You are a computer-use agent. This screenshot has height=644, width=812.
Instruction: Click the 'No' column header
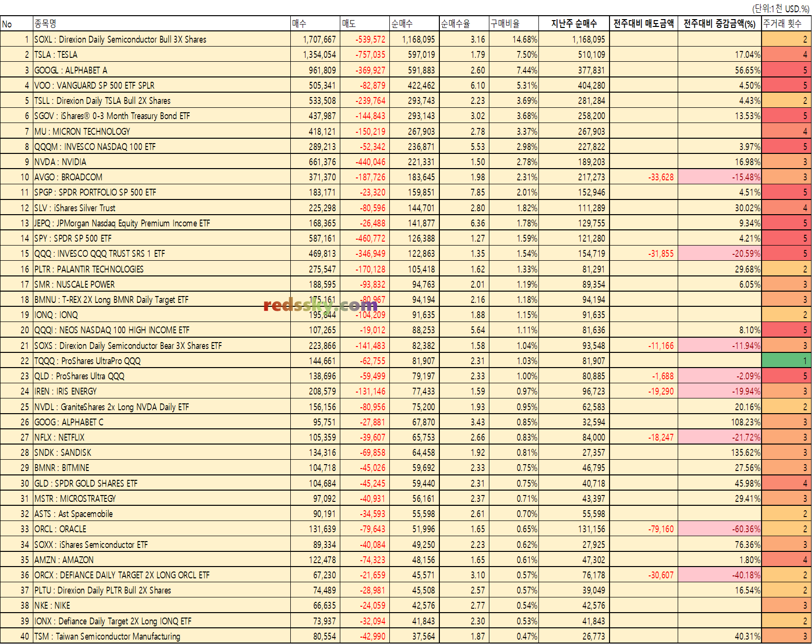[16, 24]
